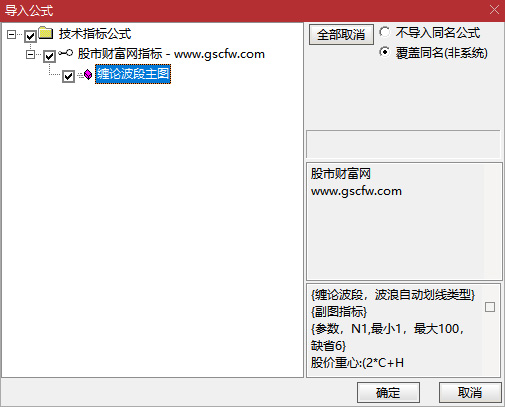
Task: Confirm import with the 确定 button
Action: click(x=388, y=392)
